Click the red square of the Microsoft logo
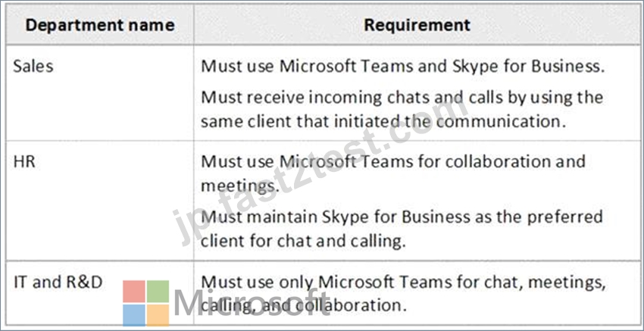The width and height of the screenshot is (644, 331). pos(134,292)
